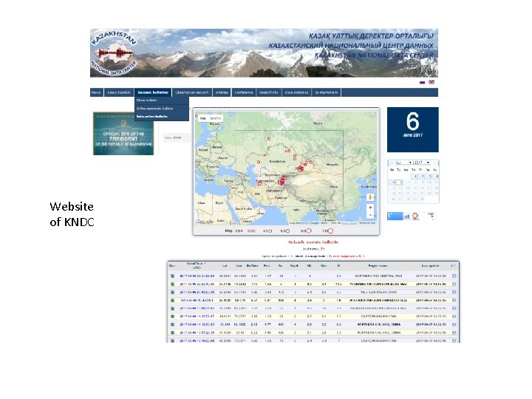Image resolution: width=532 pixels, height=399 pixels.
Task: Open the calendar year dropdown
Action: click(422, 163)
